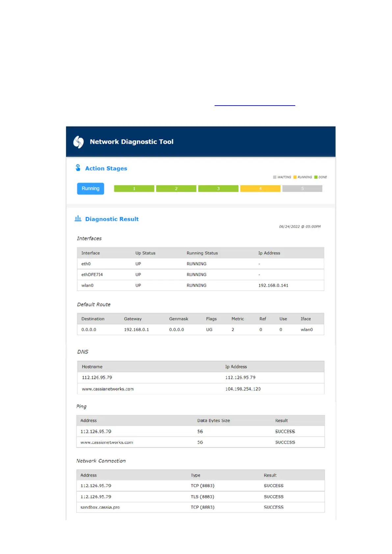Click the TLS (8883) connection type
The image size is (392, 554).
pyautogui.click(x=202, y=497)
